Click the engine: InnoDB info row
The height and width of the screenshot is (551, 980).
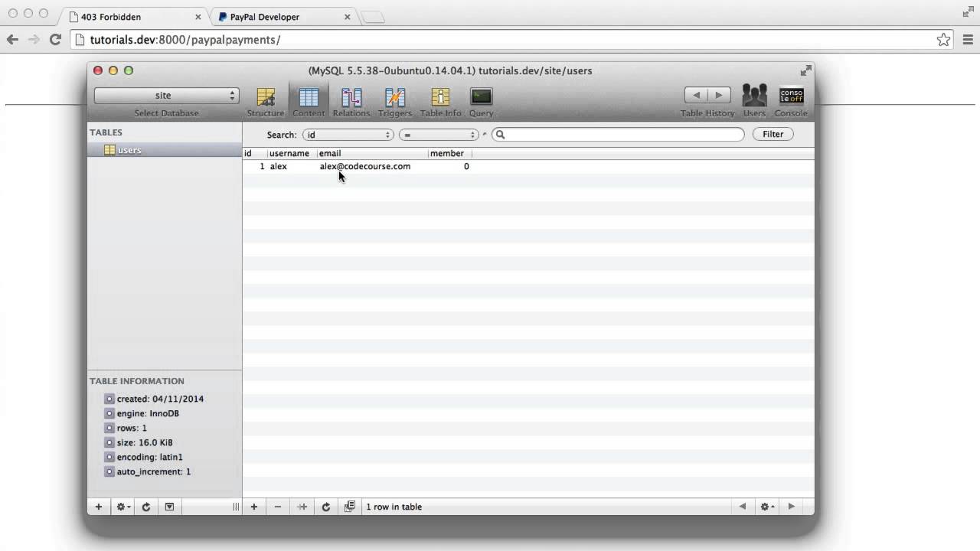point(142,413)
